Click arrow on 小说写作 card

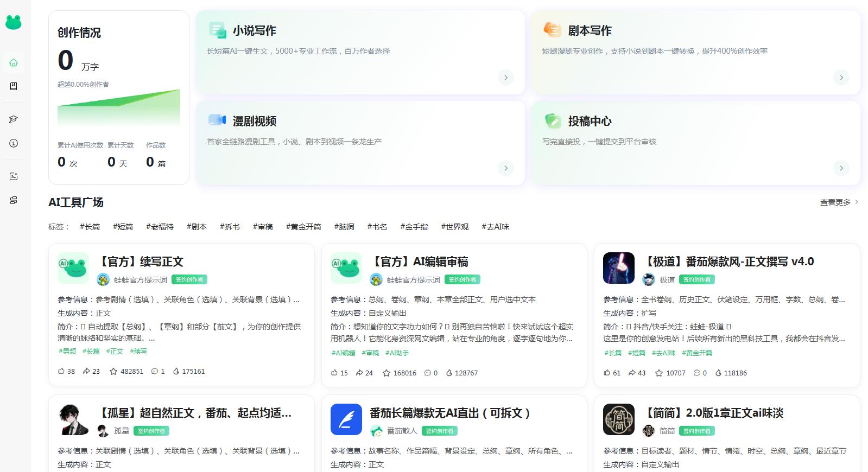pyautogui.click(x=506, y=78)
